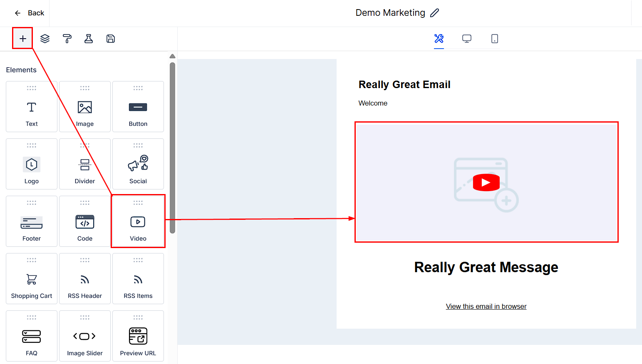Image resolution: width=642 pixels, height=364 pixels.
Task: Click the View this email in browser link
Action: [486, 306]
